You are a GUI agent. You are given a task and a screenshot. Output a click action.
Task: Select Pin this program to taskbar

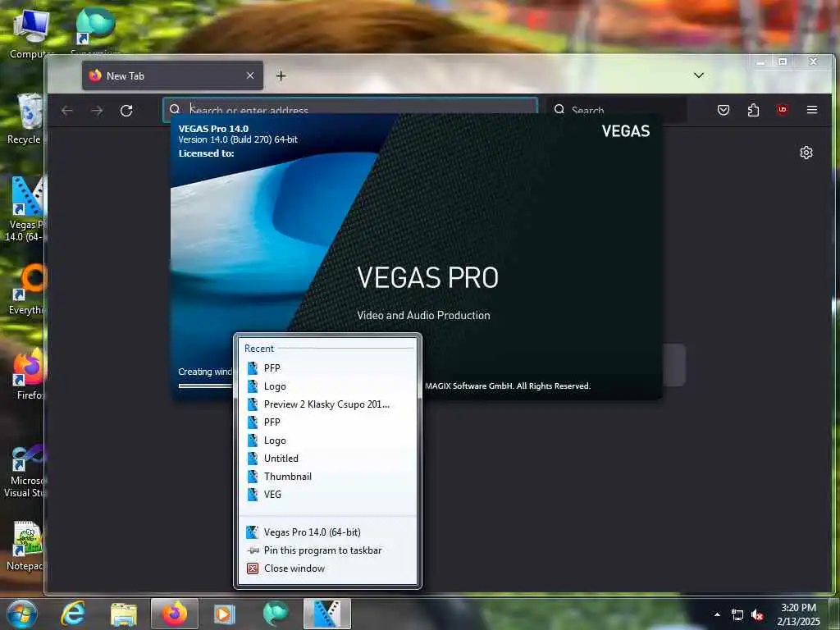[x=327, y=550]
